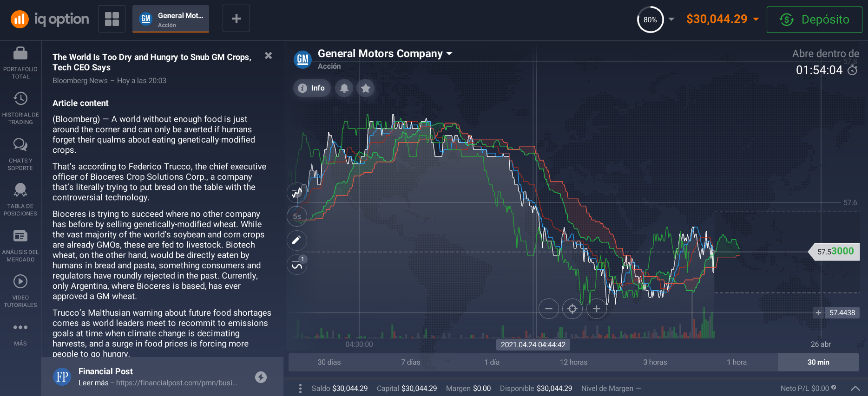Image resolution: width=868 pixels, height=396 pixels.
Task: Toggle favorite star for General Motors
Action: pos(366,88)
